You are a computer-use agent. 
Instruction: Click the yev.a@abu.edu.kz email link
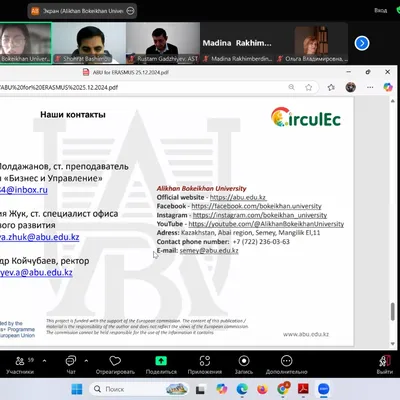36,272
